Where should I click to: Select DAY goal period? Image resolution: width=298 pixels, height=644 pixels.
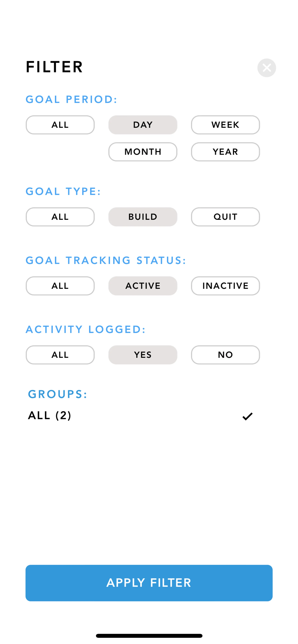coord(143,125)
